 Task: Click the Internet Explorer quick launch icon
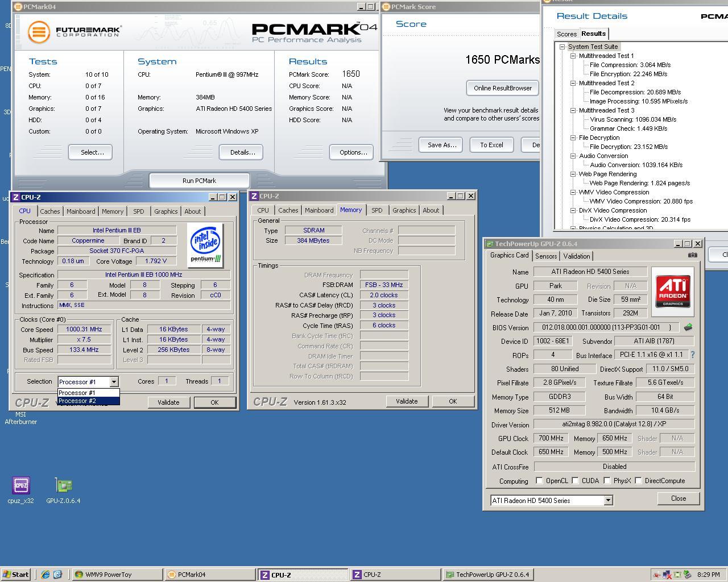coord(45,575)
